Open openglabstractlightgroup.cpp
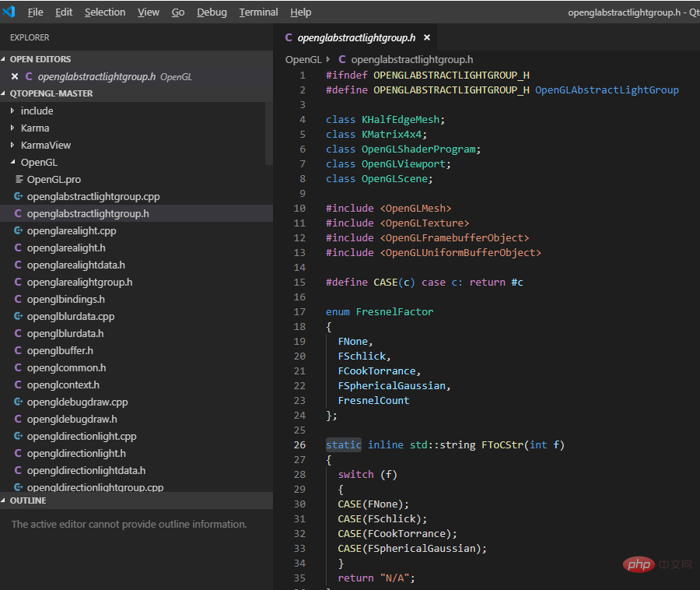 point(93,196)
